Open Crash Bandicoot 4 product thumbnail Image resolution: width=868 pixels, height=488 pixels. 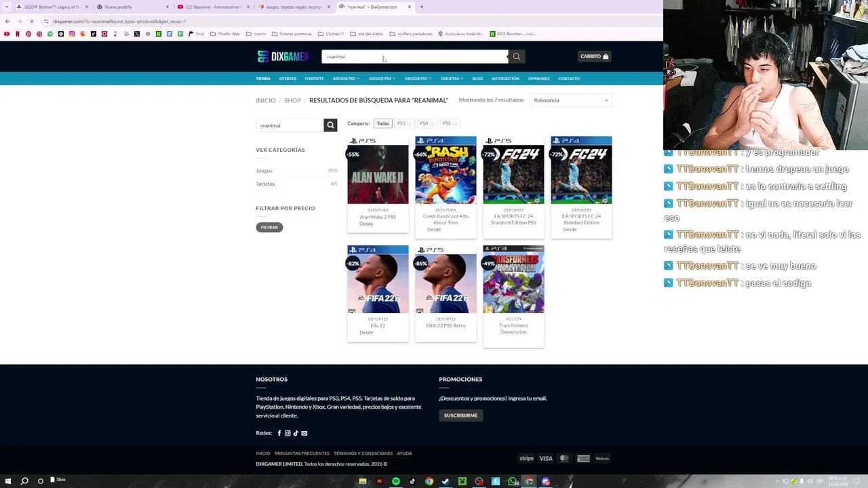point(446,170)
